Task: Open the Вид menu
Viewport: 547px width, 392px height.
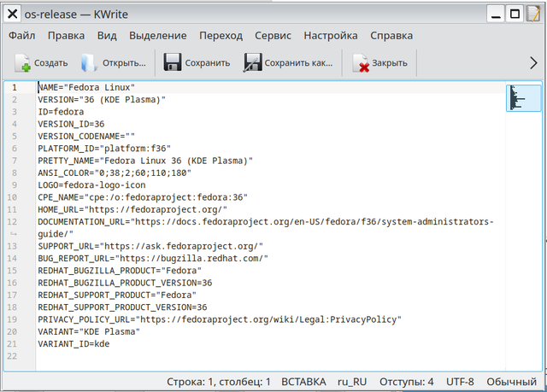Action: [107, 36]
